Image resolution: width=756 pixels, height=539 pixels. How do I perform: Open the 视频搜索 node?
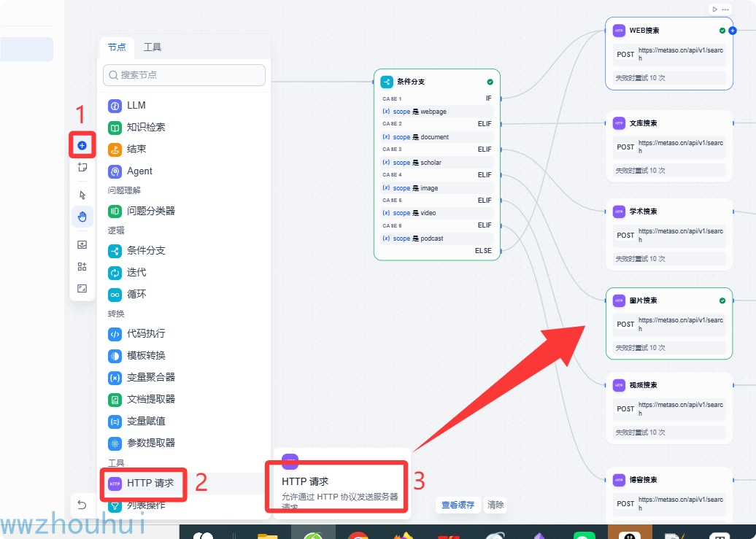click(669, 408)
